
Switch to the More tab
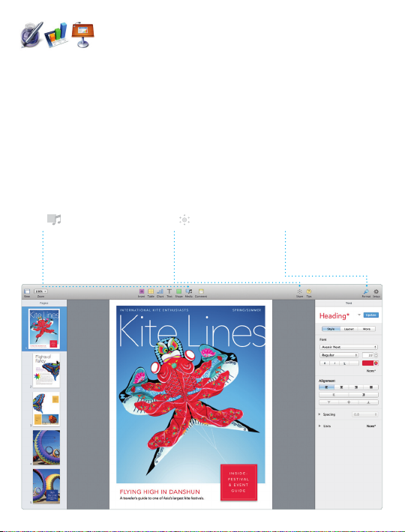coord(366,329)
